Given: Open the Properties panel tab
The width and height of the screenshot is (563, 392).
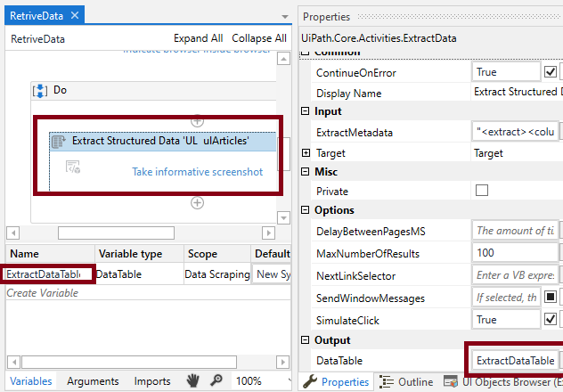Looking at the screenshot, I should tap(336, 382).
